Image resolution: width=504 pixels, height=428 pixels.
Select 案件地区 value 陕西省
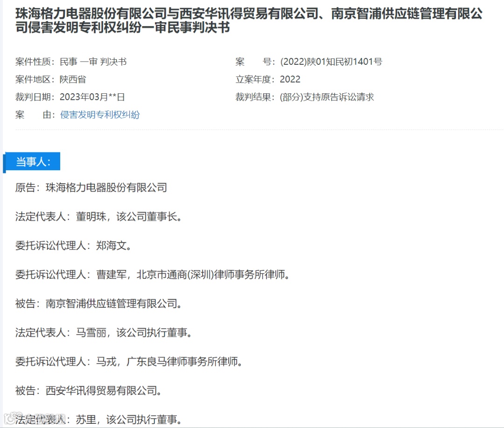coord(73,79)
